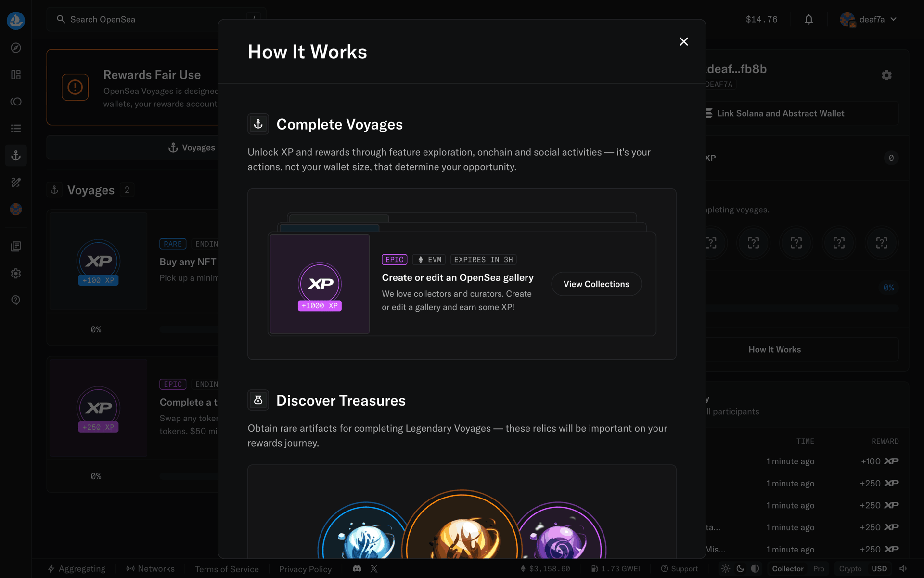Click the last locked treasure slot icon
This screenshot has height=578, width=924.
coord(882,243)
